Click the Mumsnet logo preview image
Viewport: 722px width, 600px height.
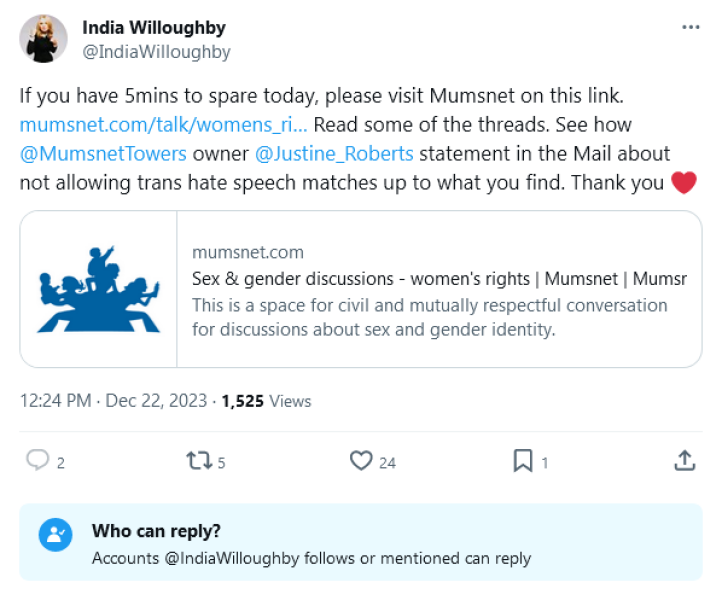98,289
